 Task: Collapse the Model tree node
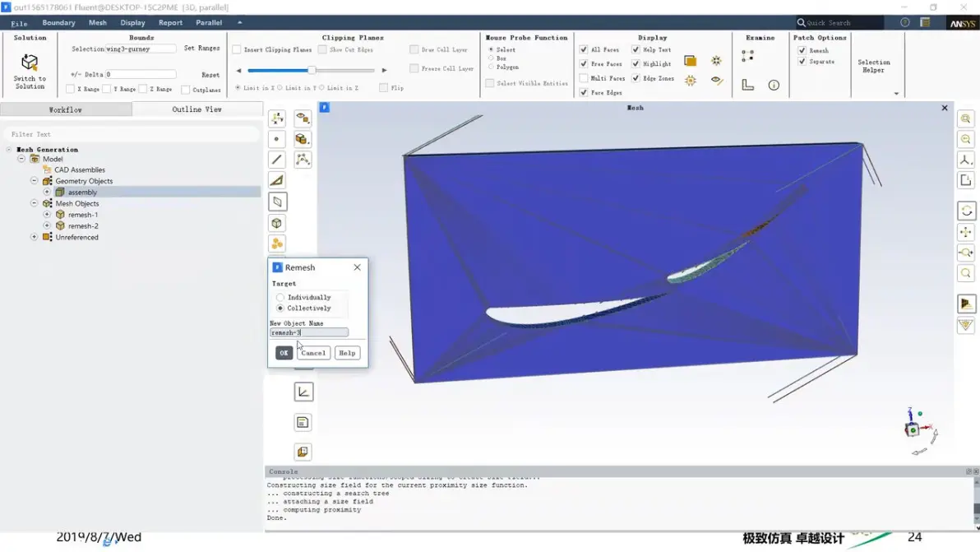tap(21, 159)
